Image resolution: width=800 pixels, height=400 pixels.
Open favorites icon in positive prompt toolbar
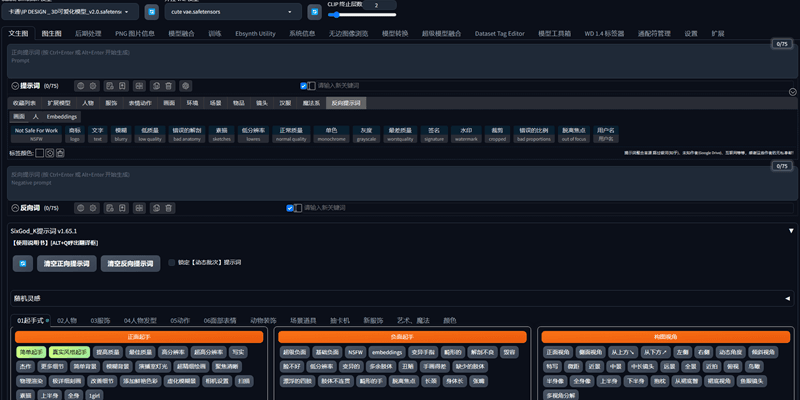(x=122, y=86)
